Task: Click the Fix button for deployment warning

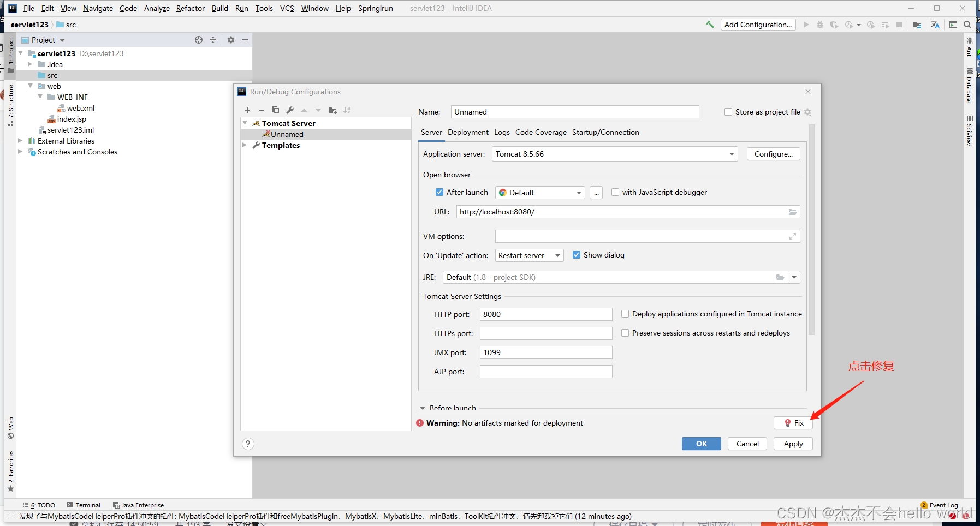Action: [793, 423]
